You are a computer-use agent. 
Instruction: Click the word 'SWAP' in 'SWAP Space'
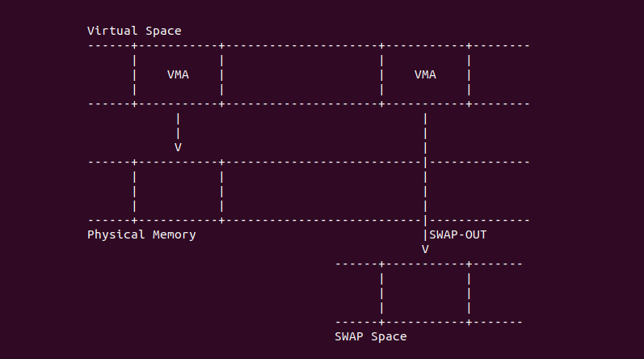pyautogui.click(x=349, y=336)
